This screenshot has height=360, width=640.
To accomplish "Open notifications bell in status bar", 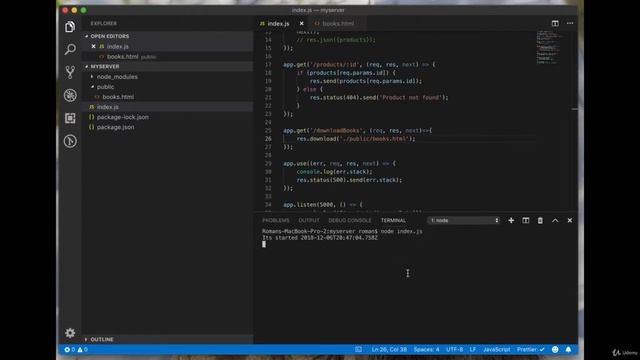I will pos(568,349).
